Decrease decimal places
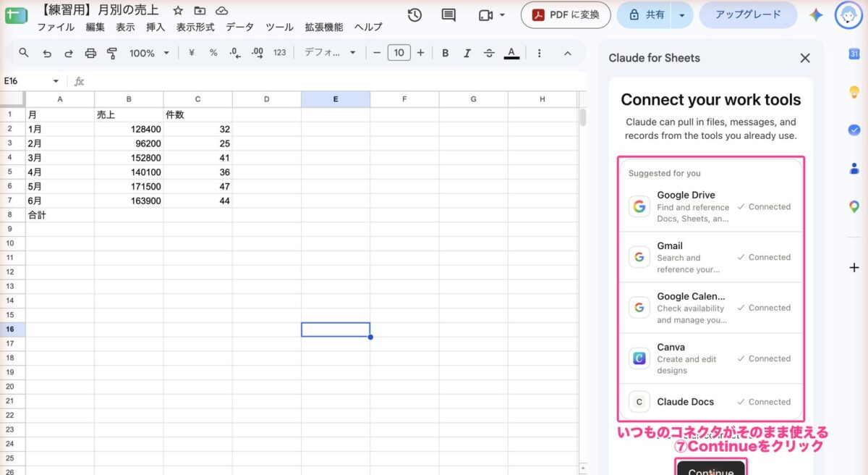Viewport: 868px width, 475px height. [234, 53]
